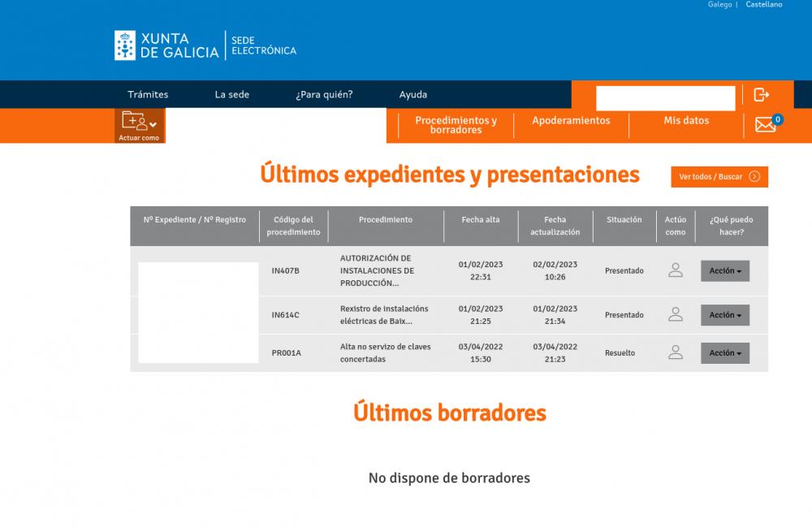
Task: Click the Código del procedimiento column header
Action: 294,226
